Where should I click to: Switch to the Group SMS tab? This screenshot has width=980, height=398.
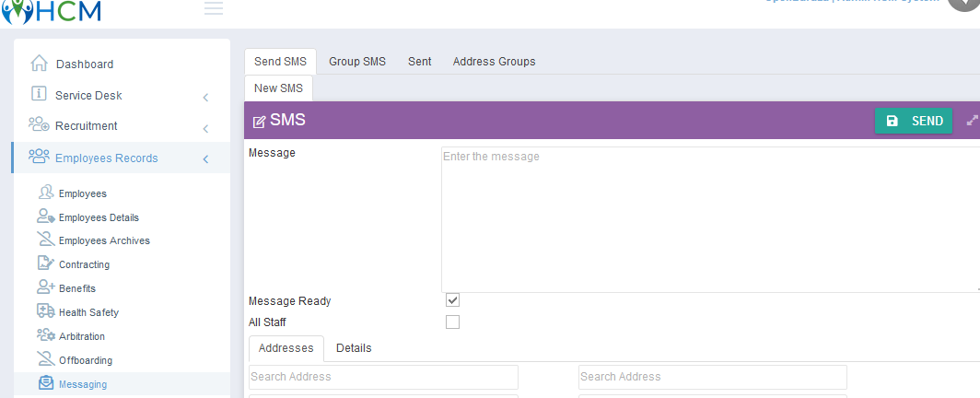click(357, 61)
